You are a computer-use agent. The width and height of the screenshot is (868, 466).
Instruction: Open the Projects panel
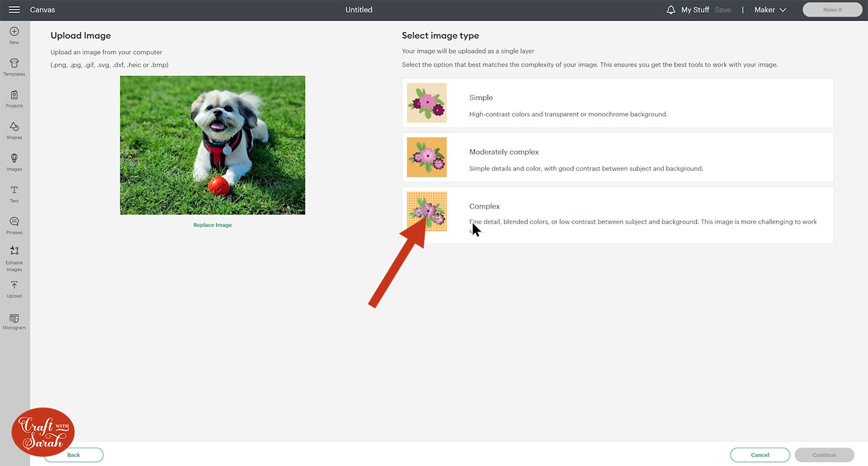[x=14, y=99]
